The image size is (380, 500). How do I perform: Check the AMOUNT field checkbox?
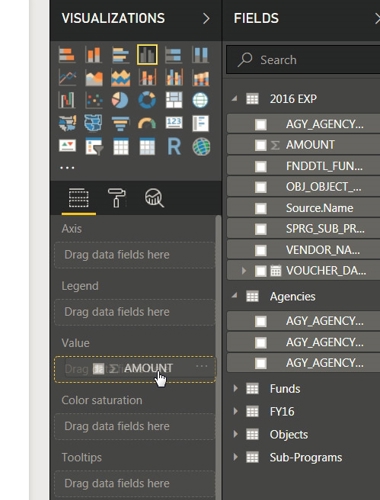(x=261, y=145)
